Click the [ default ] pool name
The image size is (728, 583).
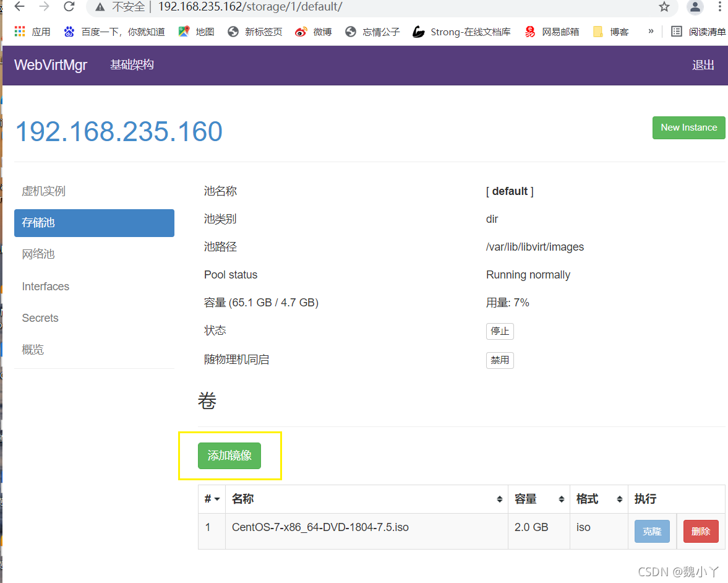pyautogui.click(x=510, y=191)
